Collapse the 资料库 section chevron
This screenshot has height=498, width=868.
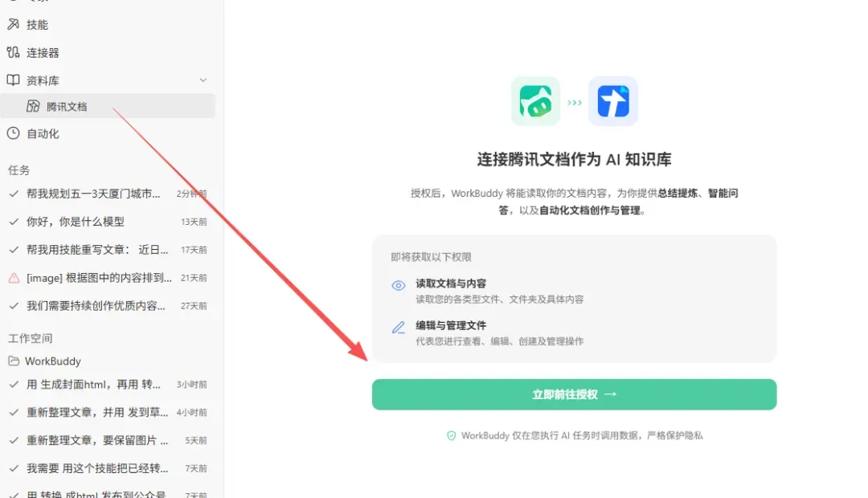203,80
